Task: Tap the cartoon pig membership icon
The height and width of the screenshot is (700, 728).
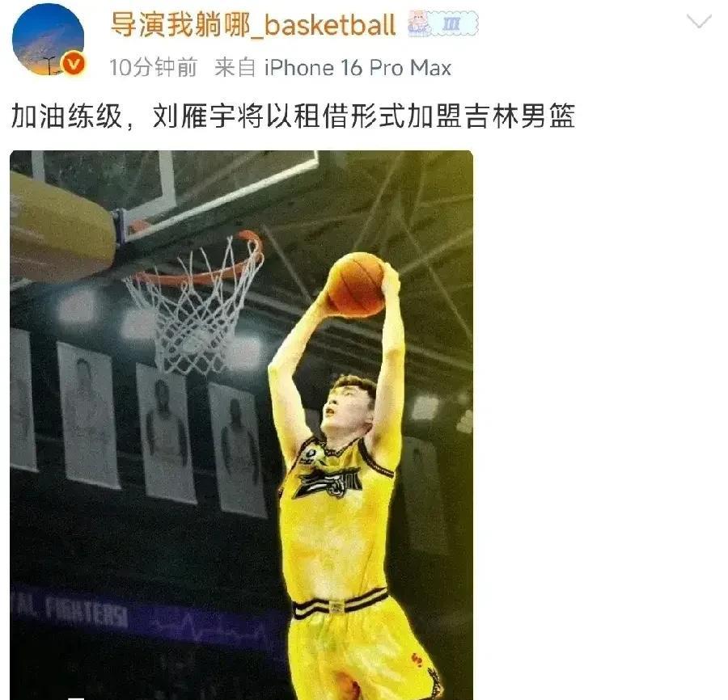Action: coord(419,23)
